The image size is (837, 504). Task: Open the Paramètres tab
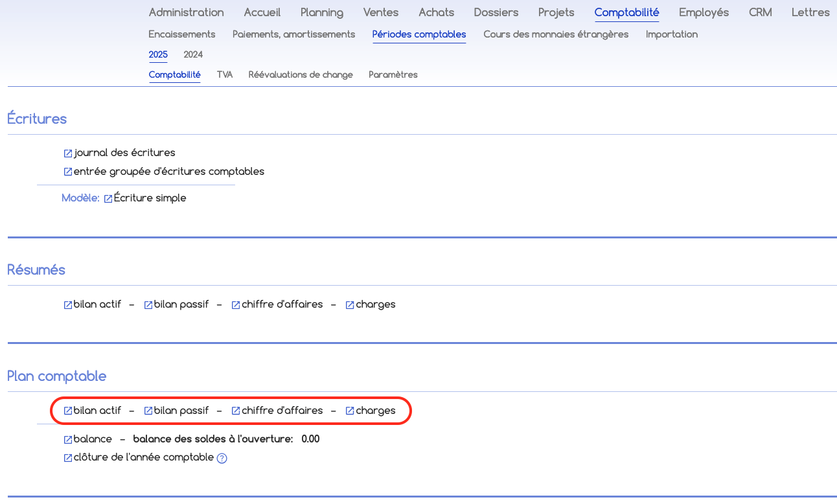pos(393,74)
